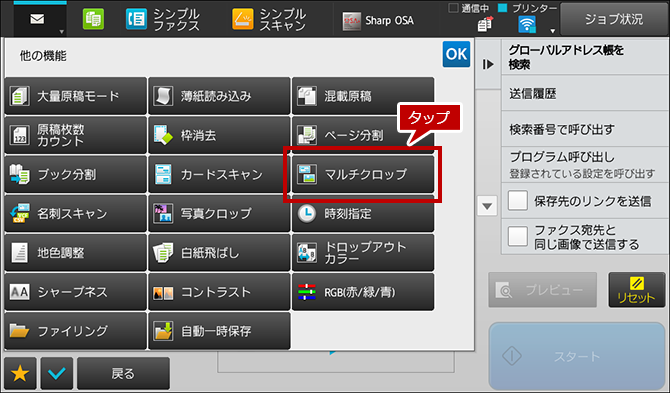Screen dimensions: 670x393
Task: Open プログラム呼び出し
Action: [x=584, y=165]
